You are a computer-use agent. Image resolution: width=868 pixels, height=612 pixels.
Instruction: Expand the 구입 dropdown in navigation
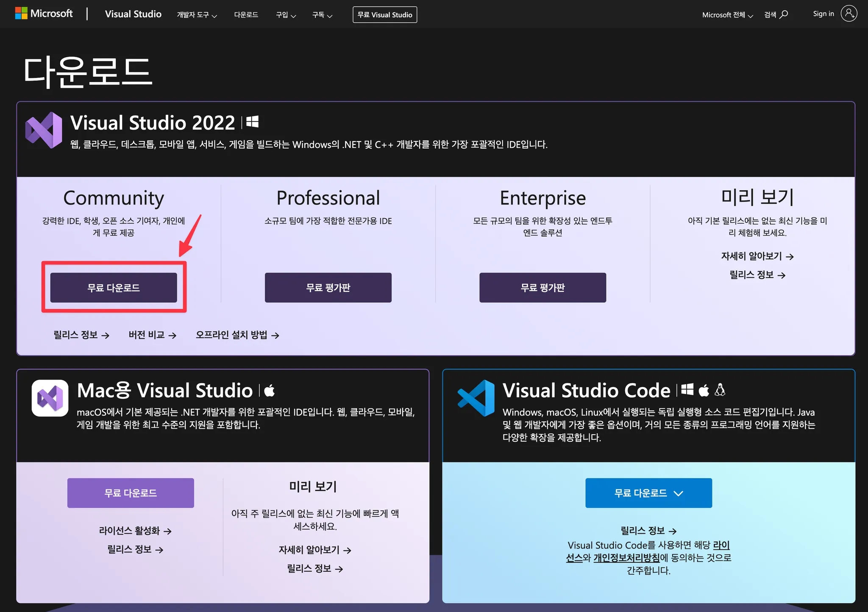click(x=286, y=15)
